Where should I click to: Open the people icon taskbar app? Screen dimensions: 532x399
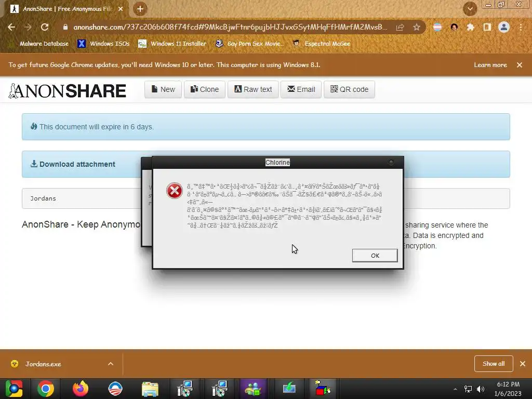coord(253,389)
